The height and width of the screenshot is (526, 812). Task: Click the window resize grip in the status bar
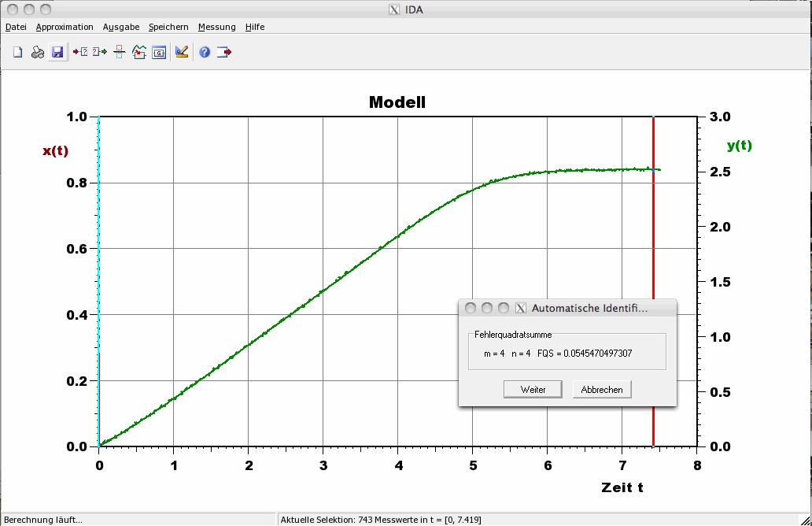[805, 520]
